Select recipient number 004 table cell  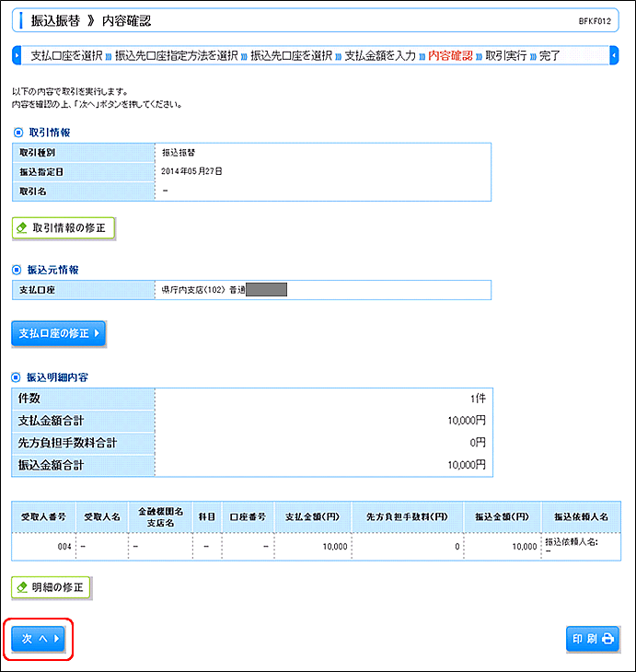click(43, 546)
